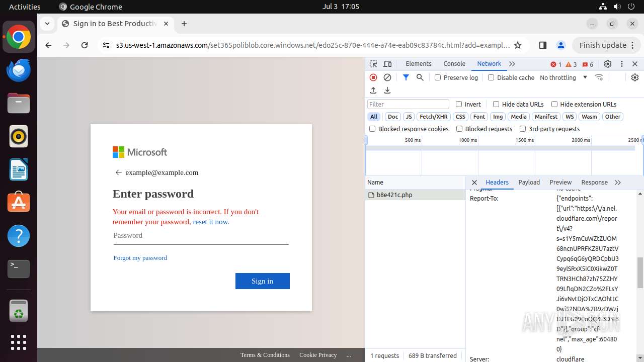Select the Network panel tab
Screen dimensions: 644x362
[489, 64]
